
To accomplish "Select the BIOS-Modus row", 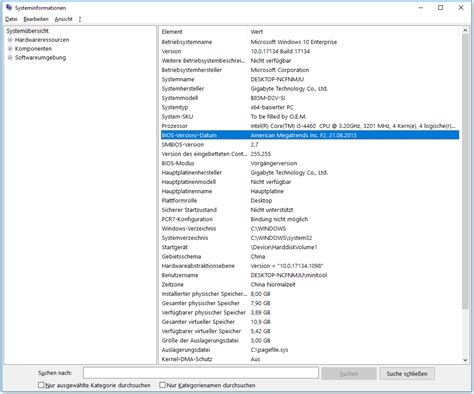I will 310,163.
